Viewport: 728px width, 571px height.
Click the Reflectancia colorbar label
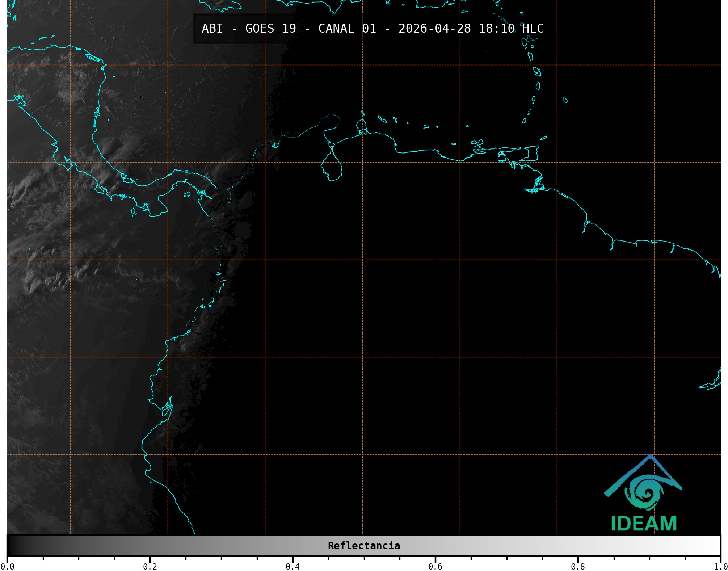[x=364, y=546]
